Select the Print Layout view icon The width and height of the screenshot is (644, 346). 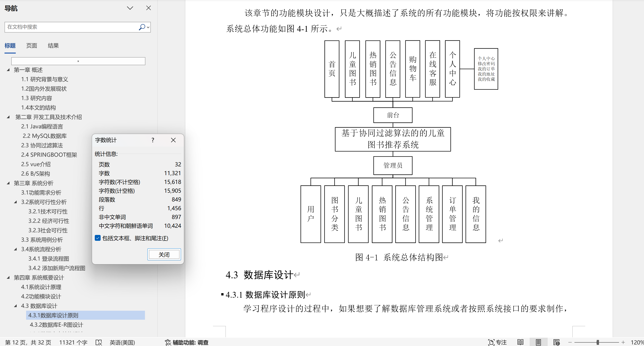(538, 342)
